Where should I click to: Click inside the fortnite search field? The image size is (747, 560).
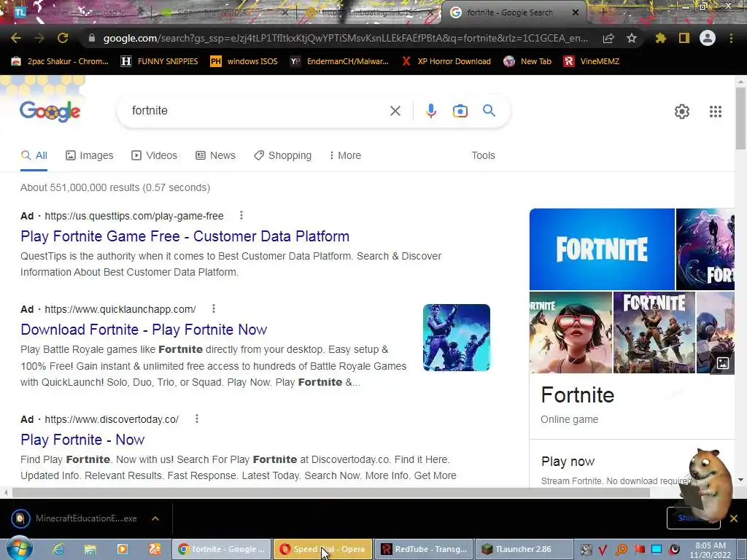(x=258, y=111)
